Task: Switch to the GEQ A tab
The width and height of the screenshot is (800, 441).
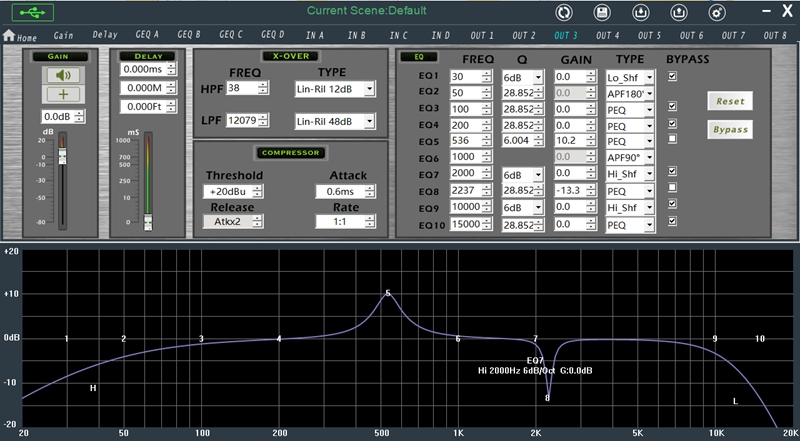Action: coord(146,35)
